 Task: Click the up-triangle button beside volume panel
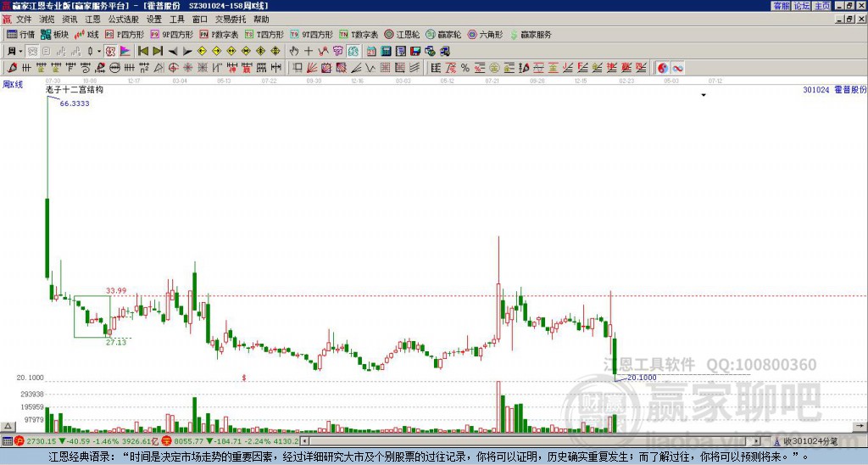click(x=8, y=426)
